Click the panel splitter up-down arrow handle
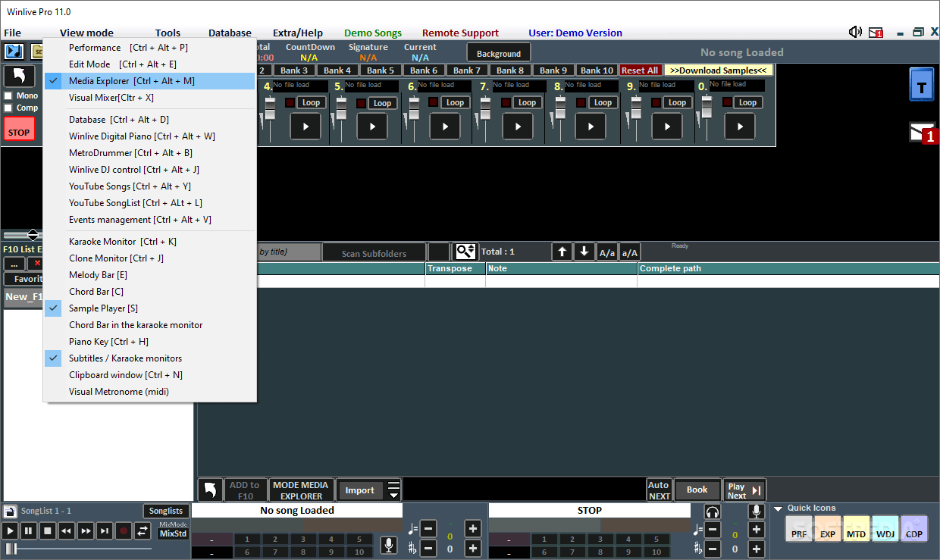 point(33,235)
